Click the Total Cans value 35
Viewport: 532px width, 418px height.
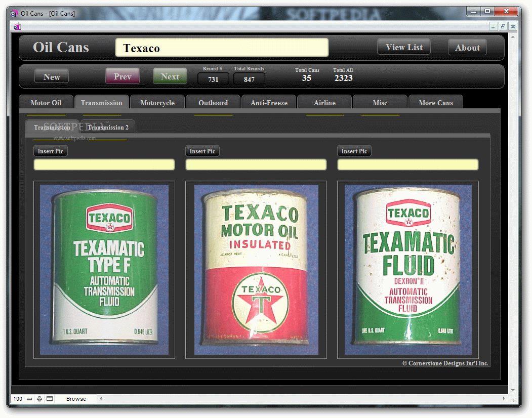pos(307,78)
